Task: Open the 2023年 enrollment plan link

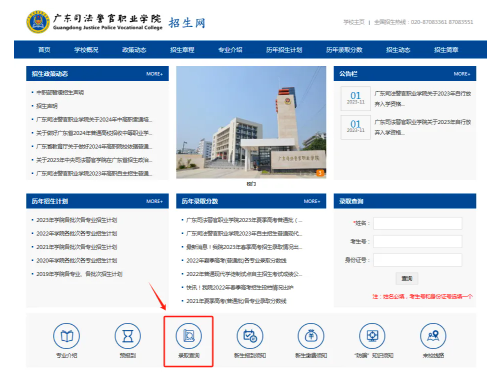Action: click(77, 220)
